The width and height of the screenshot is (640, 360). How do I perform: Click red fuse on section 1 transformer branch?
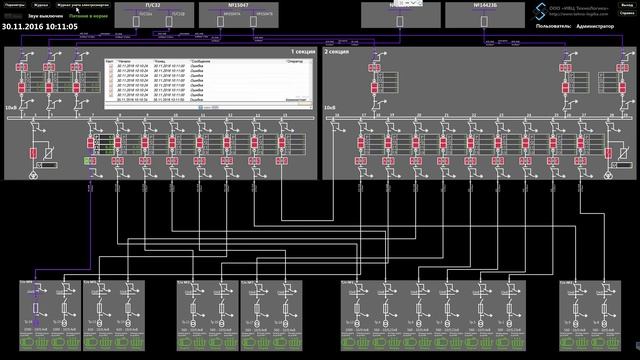(x=33, y=153)
